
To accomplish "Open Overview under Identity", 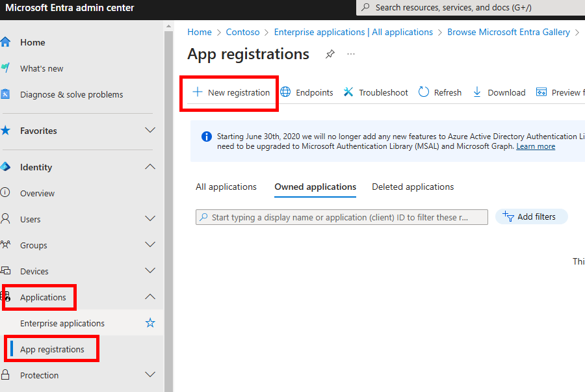I will [37, 193].
